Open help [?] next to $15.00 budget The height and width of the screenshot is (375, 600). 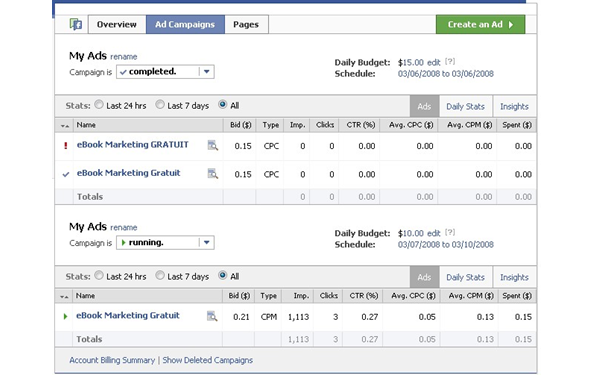450,61
